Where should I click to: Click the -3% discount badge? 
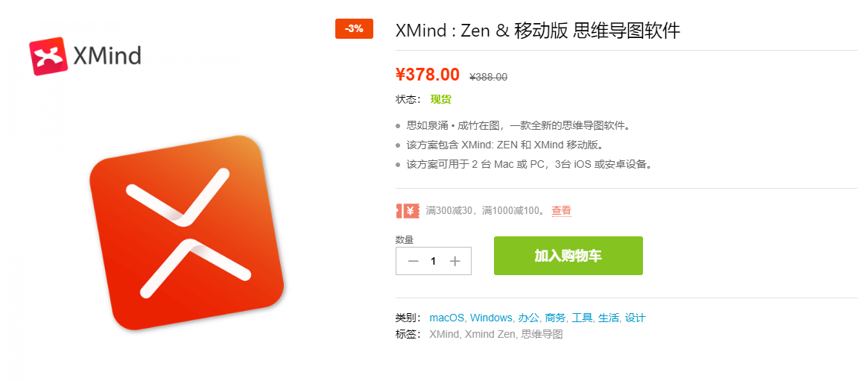[x=355, y=29]
